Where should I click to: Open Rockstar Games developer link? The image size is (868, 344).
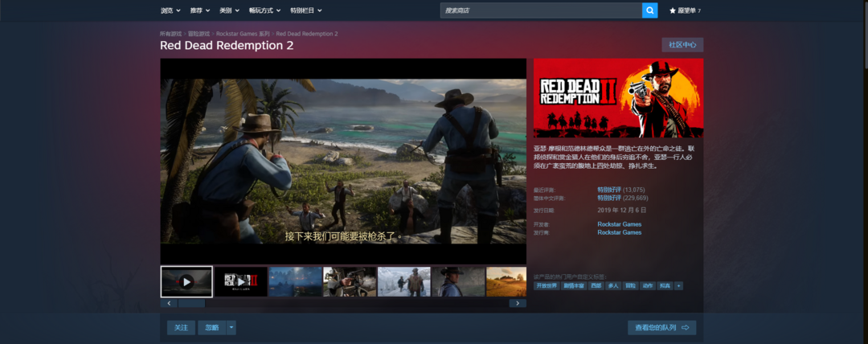(x=619, y=224)
